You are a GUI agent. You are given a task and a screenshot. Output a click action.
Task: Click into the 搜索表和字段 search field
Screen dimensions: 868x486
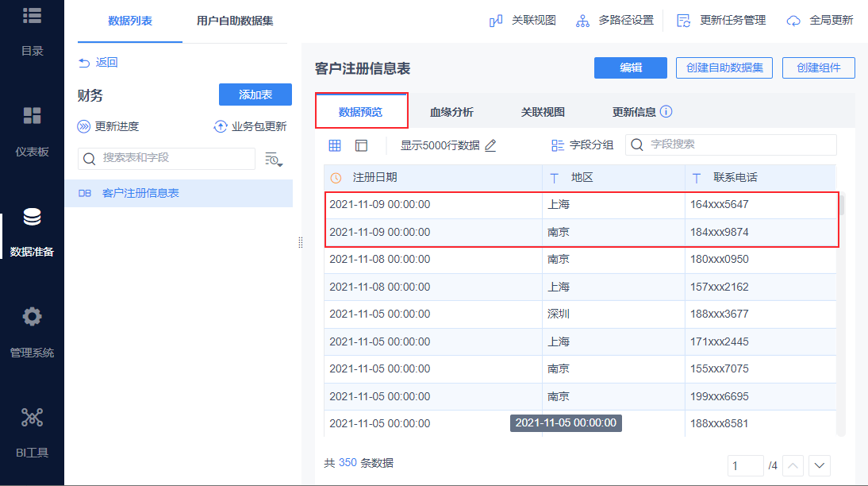point(167,159)
